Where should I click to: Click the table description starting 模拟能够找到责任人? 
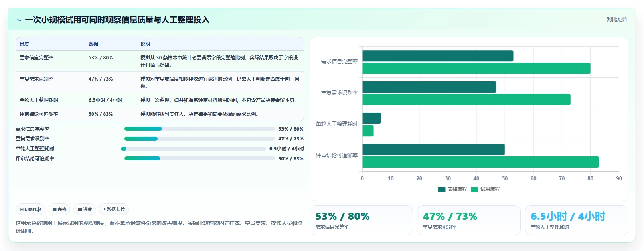(200, 114)
